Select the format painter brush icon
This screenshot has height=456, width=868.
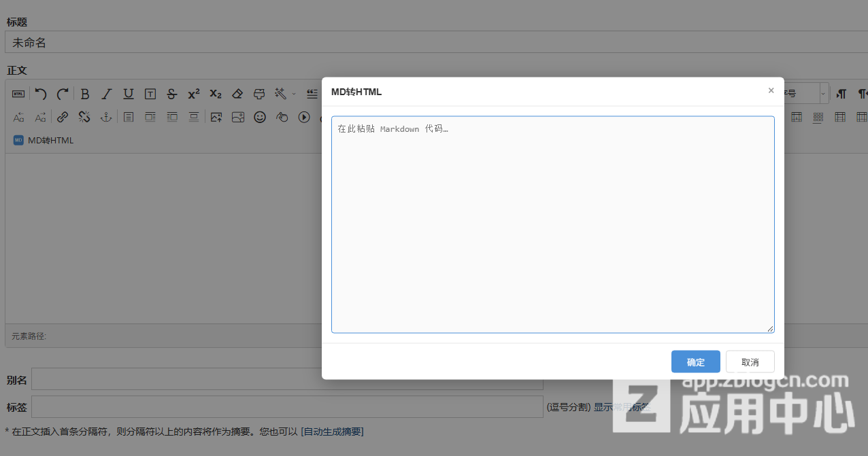click(259, 94)
